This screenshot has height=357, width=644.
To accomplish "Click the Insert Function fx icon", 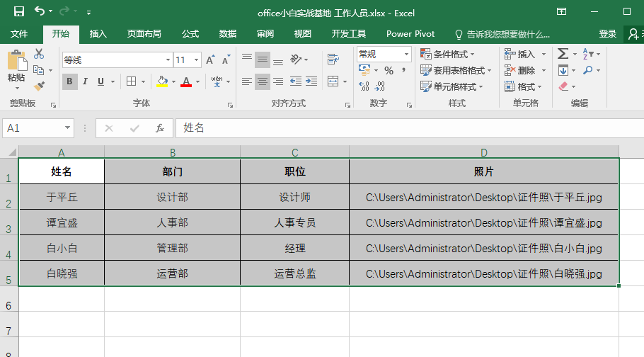I will point(160,128).
